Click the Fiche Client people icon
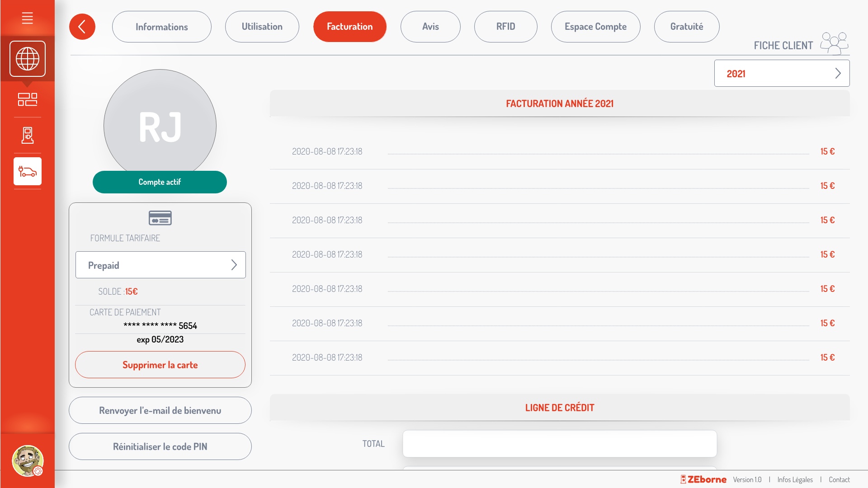This screenshot has height=488, width=868. [x=834, y=43]
